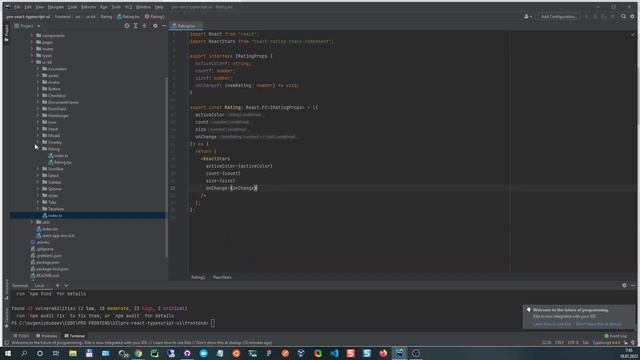Click Collapse All in the Project panel
The height and width of the screenshot is (360, 640).
coord(144,26)
